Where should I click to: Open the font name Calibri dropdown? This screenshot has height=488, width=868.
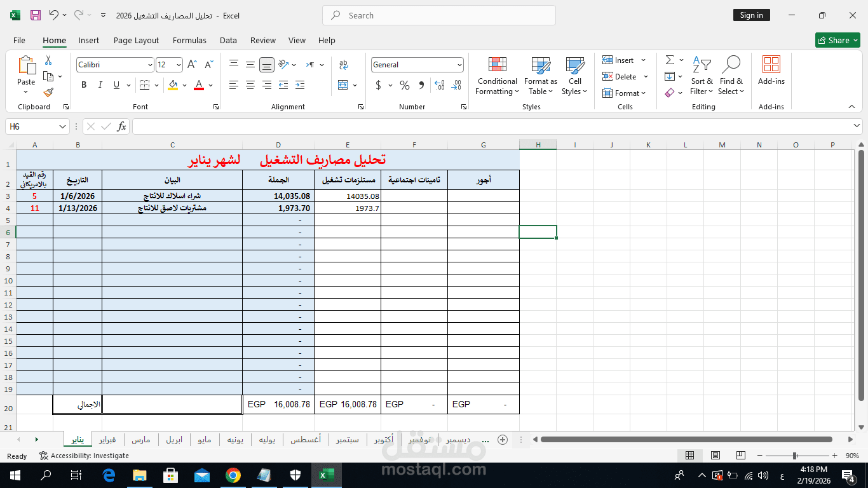coord(150,65)
